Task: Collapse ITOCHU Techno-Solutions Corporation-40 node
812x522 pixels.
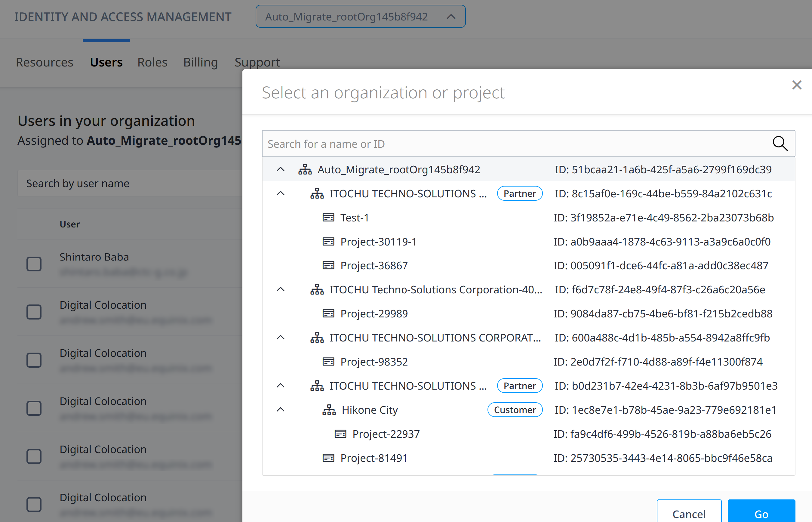Action: coord(281,289)
